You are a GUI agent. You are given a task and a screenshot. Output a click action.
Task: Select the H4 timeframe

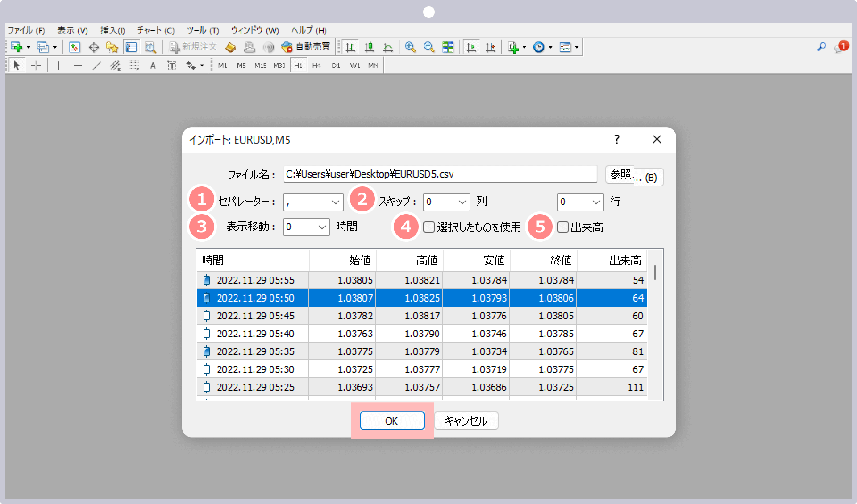point(316,66)
